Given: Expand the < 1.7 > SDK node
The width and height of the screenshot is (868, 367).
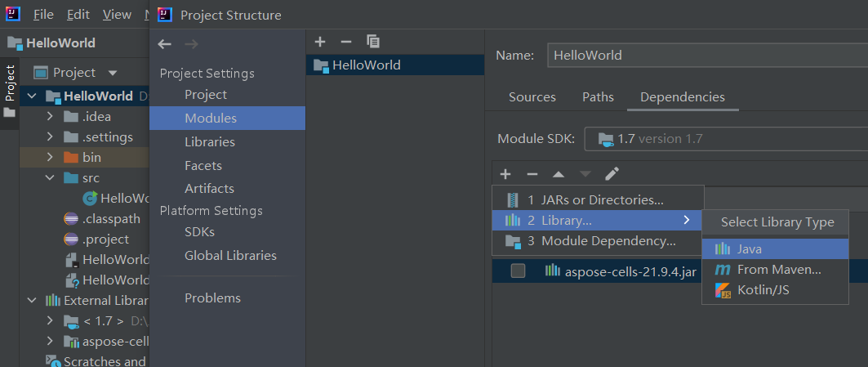Looking at the screenshot, I should tap(50, 320).
